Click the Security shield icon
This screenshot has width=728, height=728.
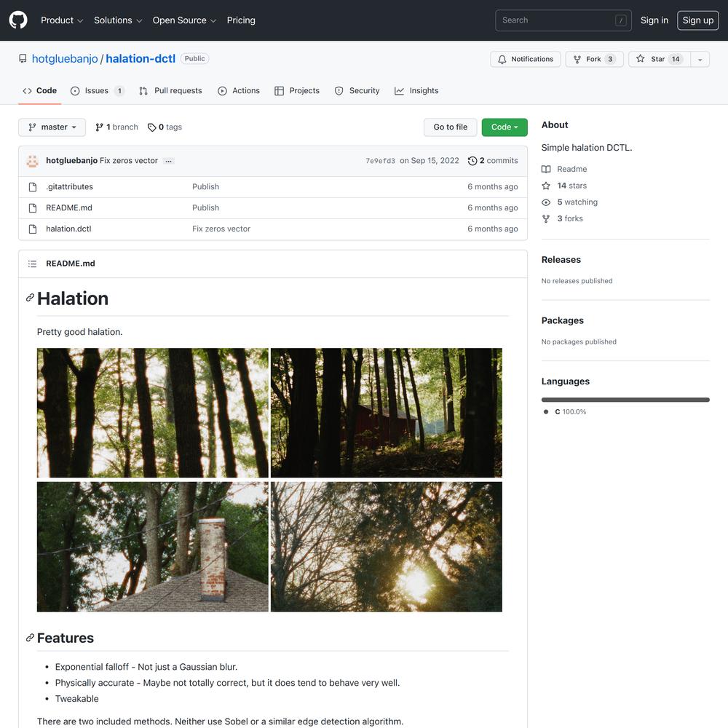coord(339,91)
